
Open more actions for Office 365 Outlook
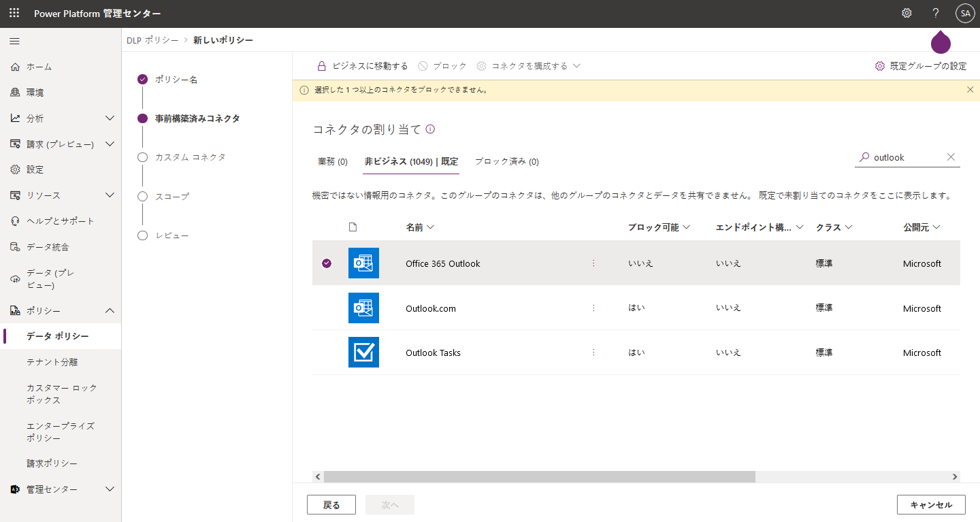593,263
